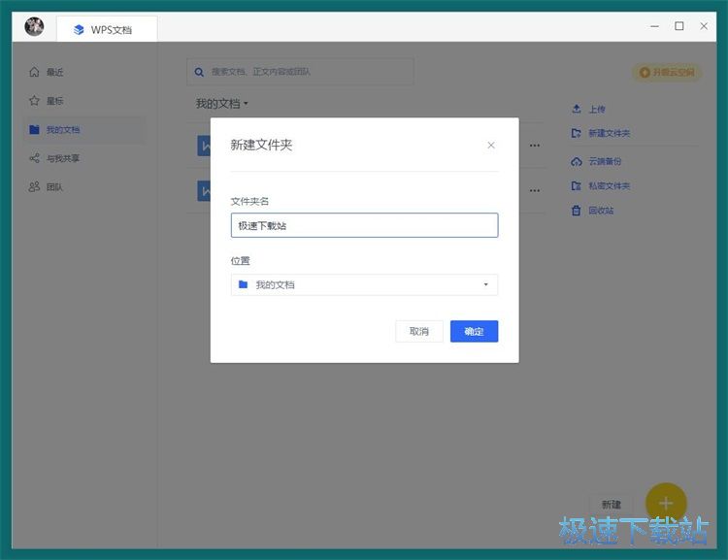The height and width of the screenshot is (560, 728).
Task: Select the WPS文档 tab
Action: pos(107,29)
